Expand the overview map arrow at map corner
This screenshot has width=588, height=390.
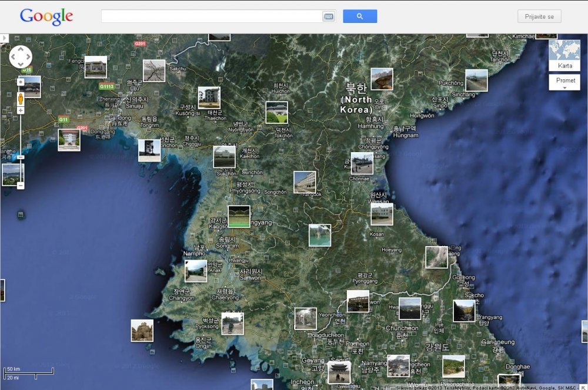click(584, 387)
